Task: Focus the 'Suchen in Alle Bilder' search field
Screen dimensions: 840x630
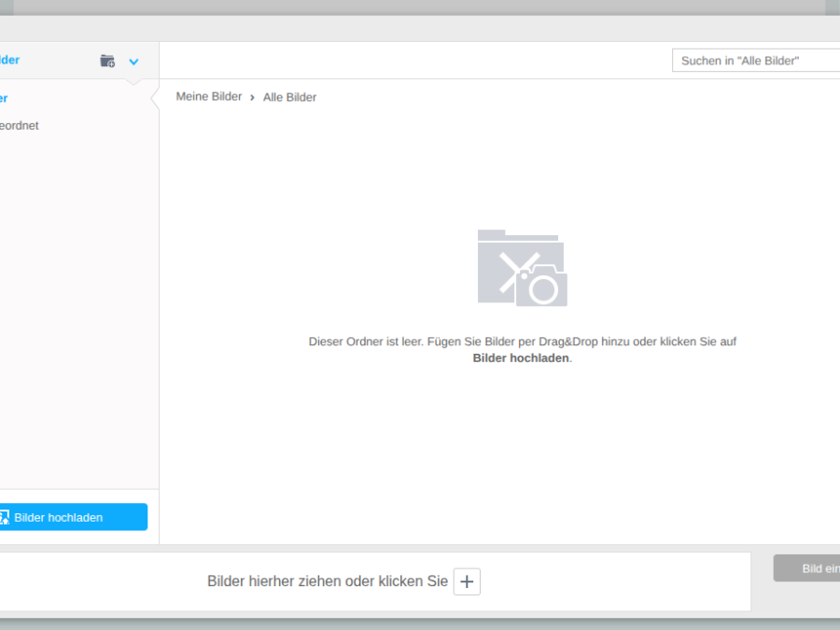Action: coord(754,61)
